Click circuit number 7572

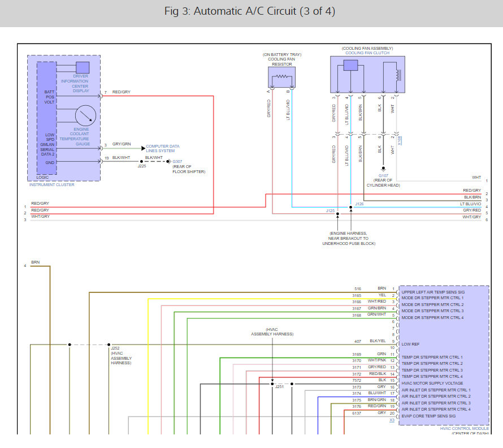[357, 381]
